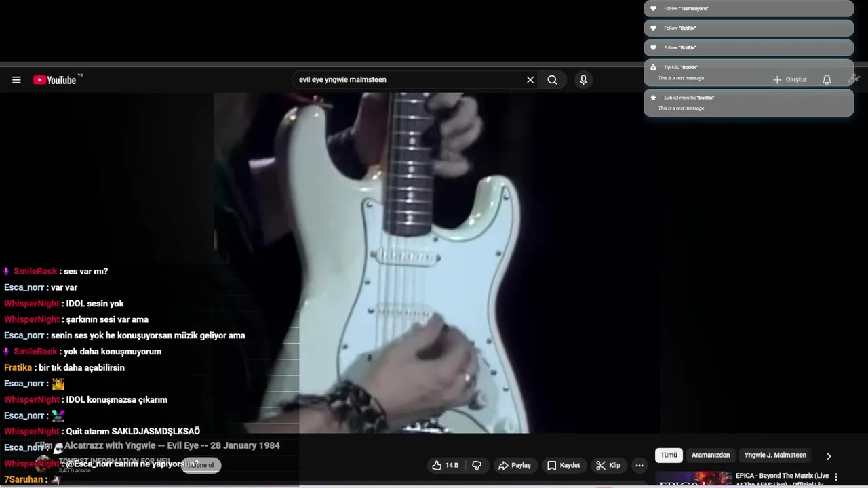Image resolution: width=868 pixels, height=488 pixels.
Task: Click chat message 'Quit atarım SAKLDJASMDŞLKSAÖ'
Action: click(133, 431)
